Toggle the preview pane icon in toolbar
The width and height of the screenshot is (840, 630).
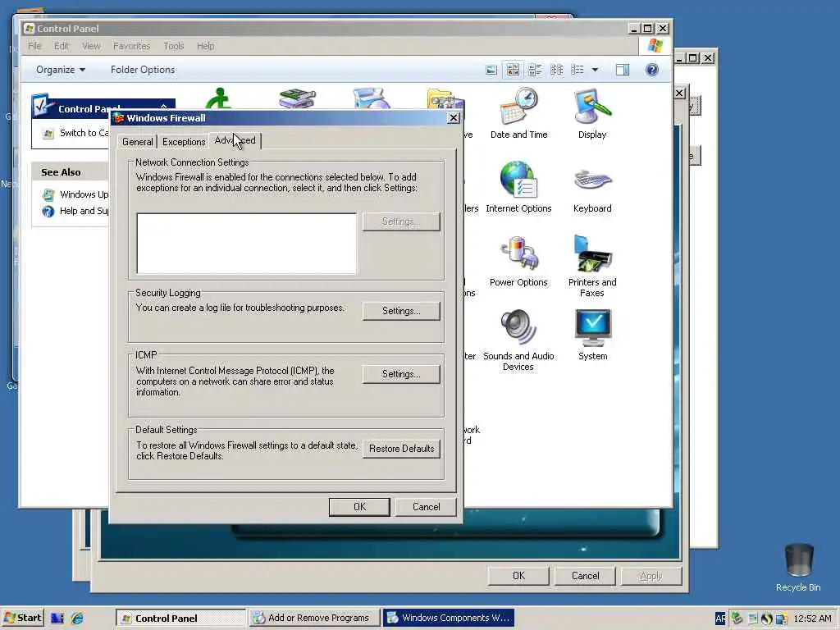[622, 70]
